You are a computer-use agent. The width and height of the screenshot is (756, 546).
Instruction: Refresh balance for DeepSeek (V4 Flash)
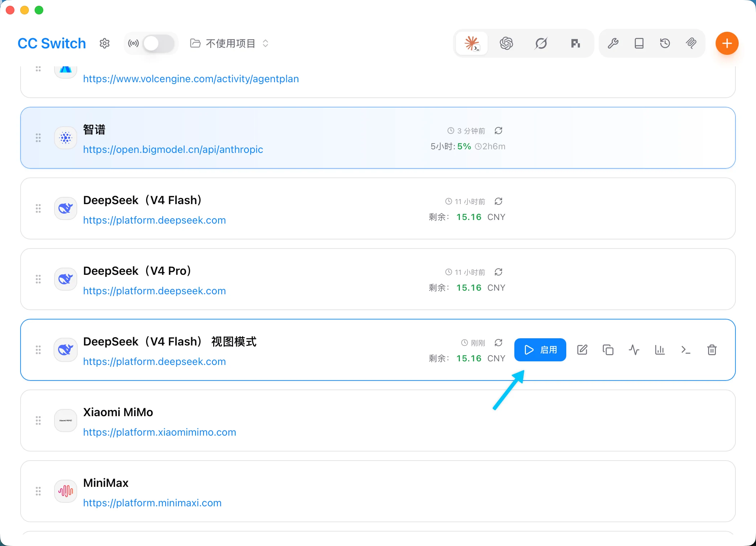tap(498, 201)
